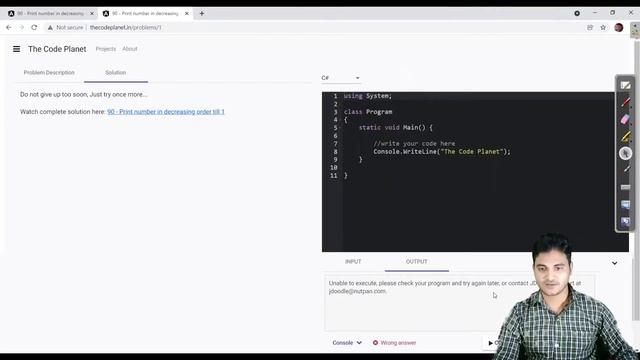The height and width of the screenshot is (360, 640).
Task: Click the round dark icon beside minimize button
Action: click(577, 13)
